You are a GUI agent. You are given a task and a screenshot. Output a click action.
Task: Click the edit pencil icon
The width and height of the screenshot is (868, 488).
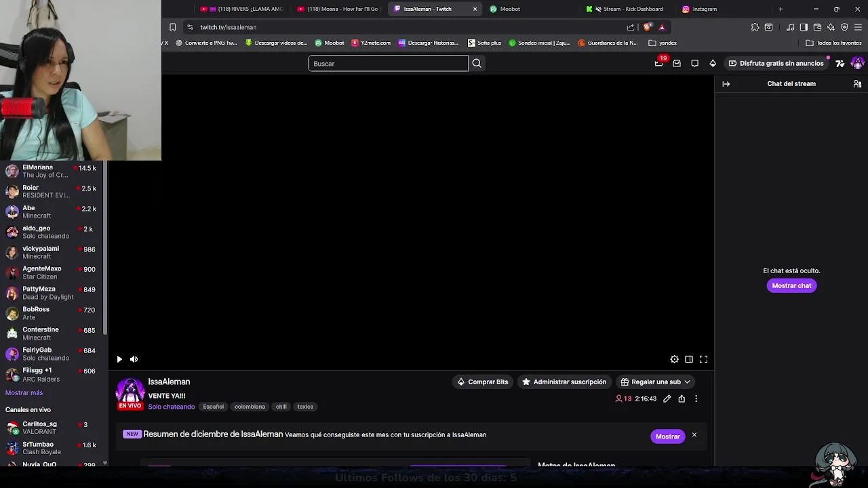click(667, 399)
